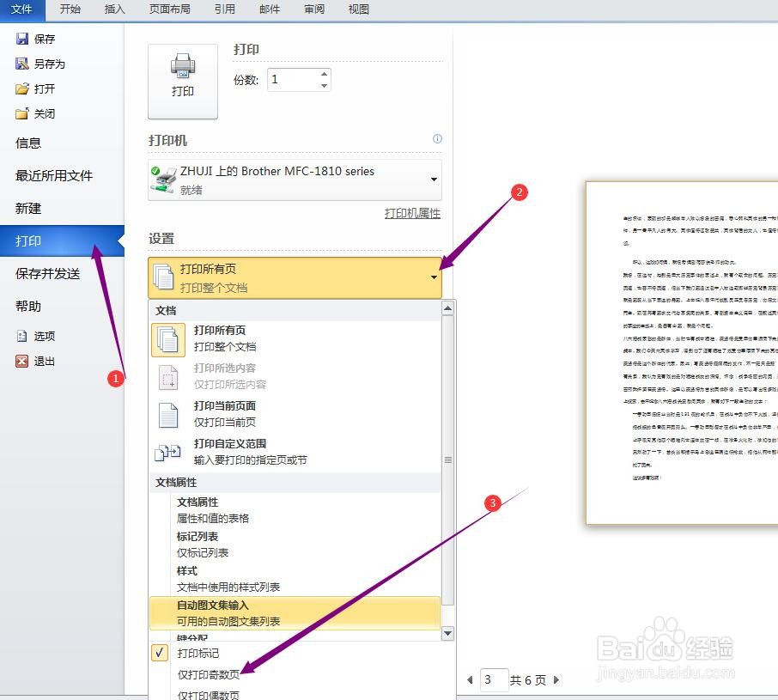Enable 仅打印奇数页 (print odd pages only)
778x700 pixels.
(x=210, y=673)
